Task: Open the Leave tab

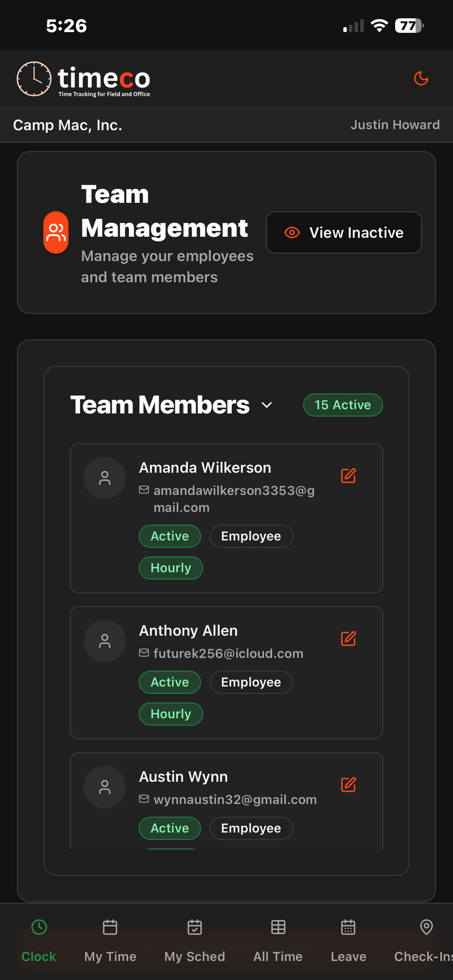Action: point(349,941)
